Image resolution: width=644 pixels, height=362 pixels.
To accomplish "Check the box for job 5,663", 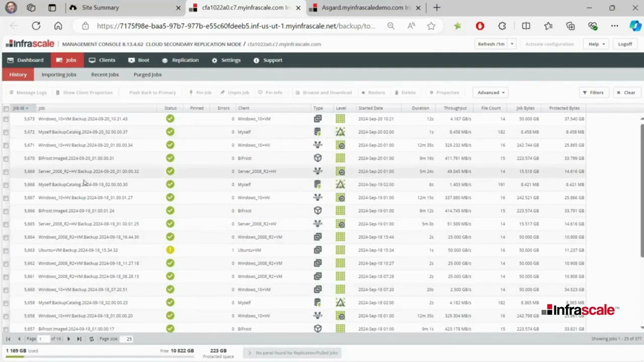I will click(6, 250).
